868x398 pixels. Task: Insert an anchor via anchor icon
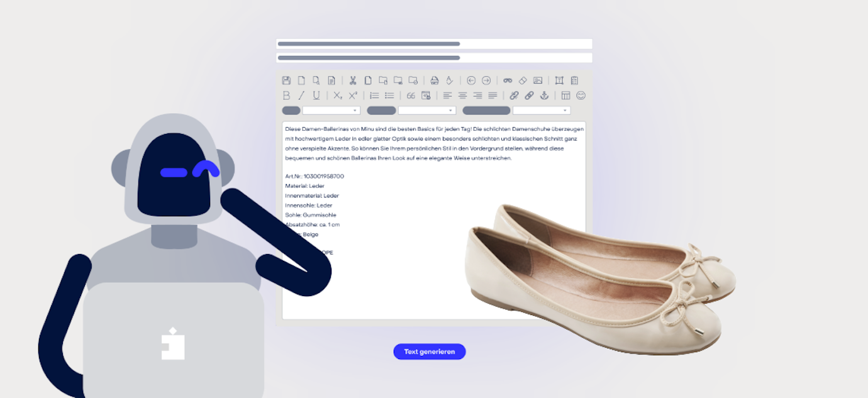click(544, 96)
